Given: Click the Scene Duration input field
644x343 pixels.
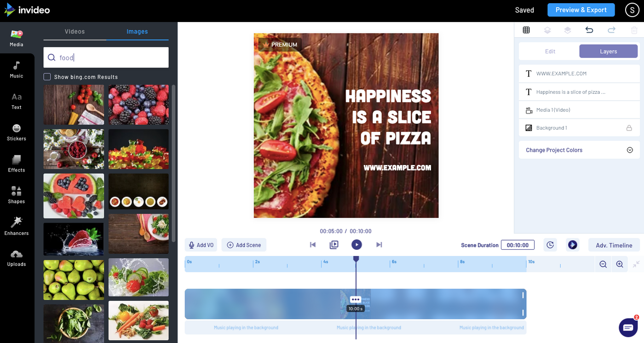Looking at the screenshot, I should pyautogui.click(x=518, y=245).
